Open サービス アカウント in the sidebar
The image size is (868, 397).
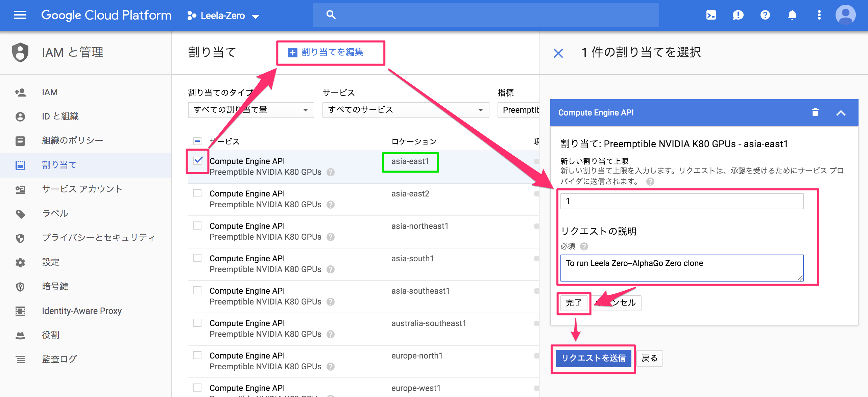[x=86, y=189]
